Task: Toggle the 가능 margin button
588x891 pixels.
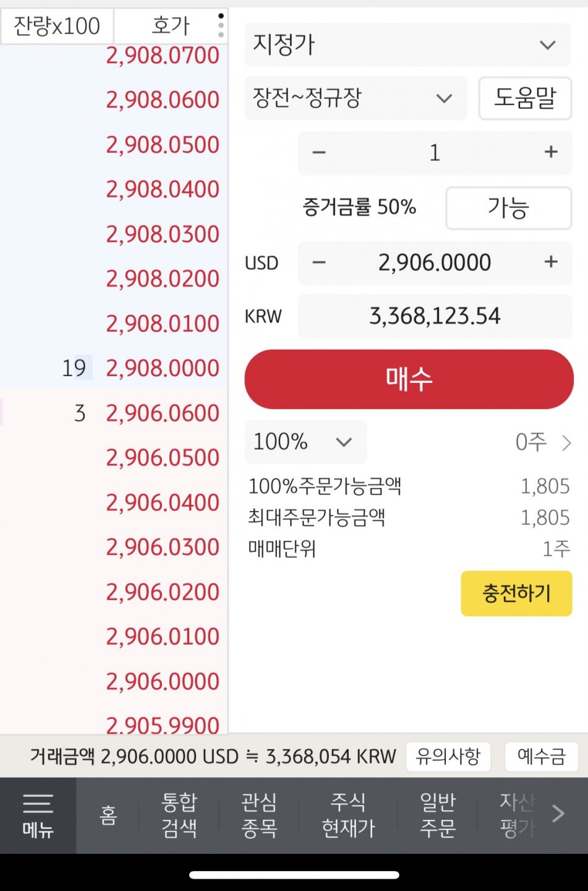Action: [508, 208]
